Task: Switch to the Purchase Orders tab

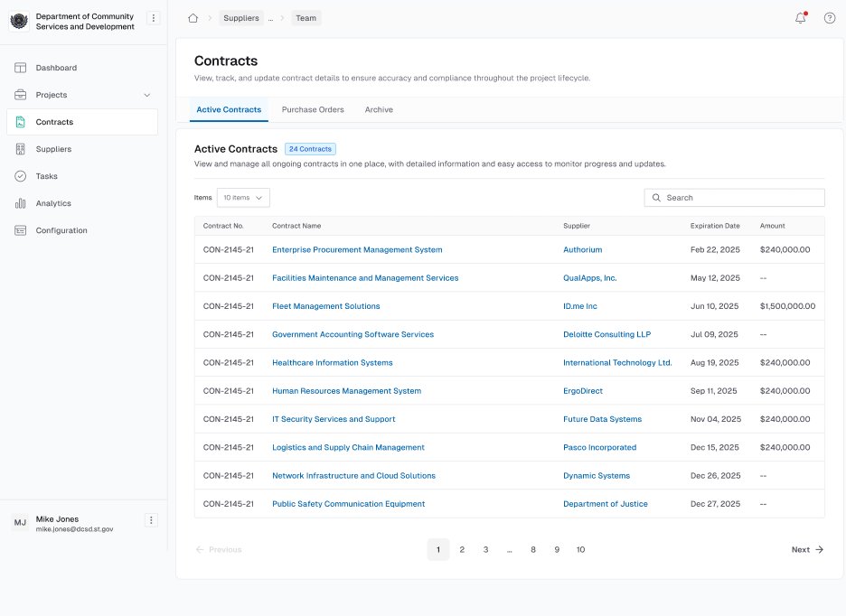Action: click(313, 109)
